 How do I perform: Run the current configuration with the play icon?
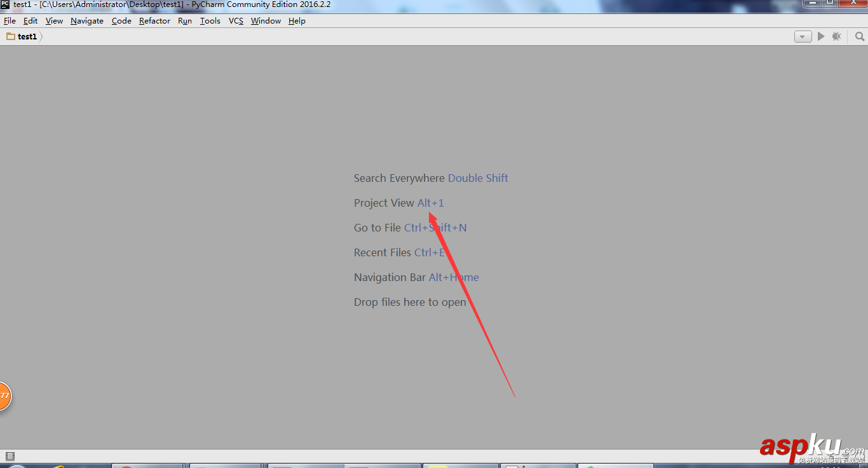pyautogui.click(x=821, y=37)
